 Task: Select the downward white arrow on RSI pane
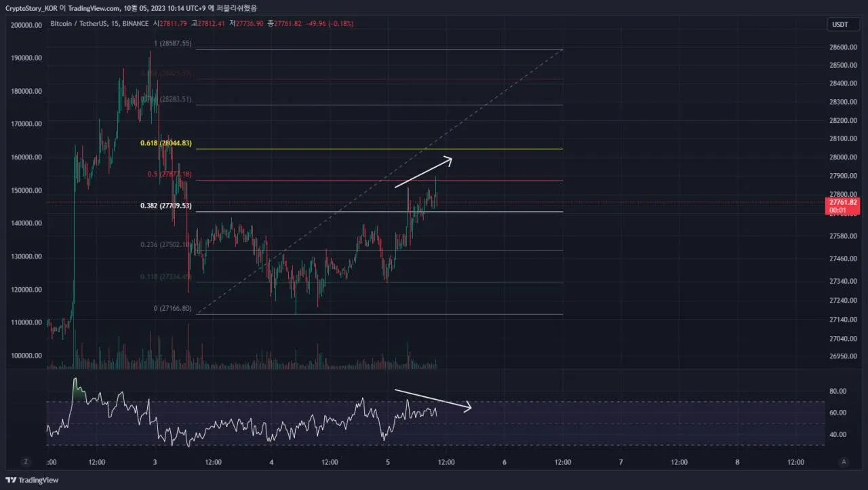pos(432,399)
